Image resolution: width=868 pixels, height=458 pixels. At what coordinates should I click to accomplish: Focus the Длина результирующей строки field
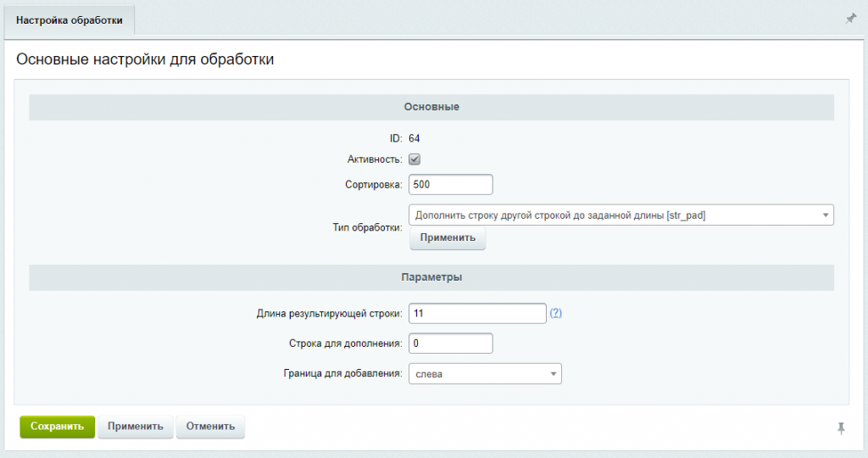click(x=477, y=314)
